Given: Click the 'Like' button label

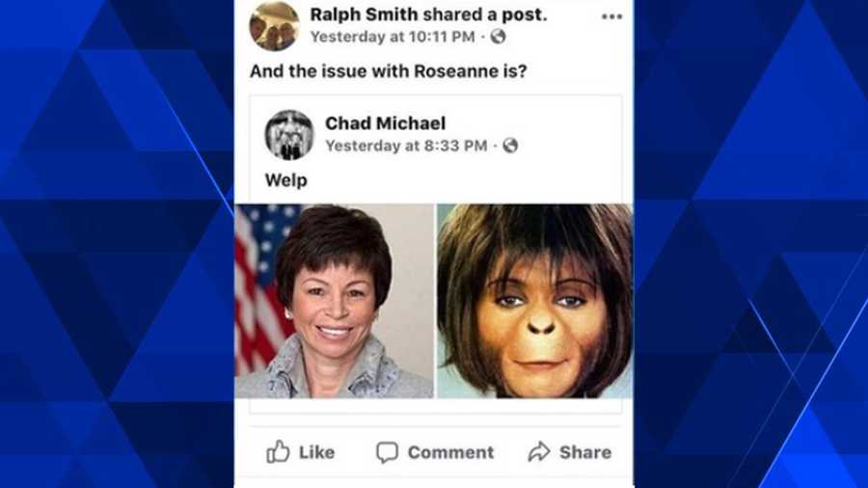Looking at the screenshot, I should (316, 452).
